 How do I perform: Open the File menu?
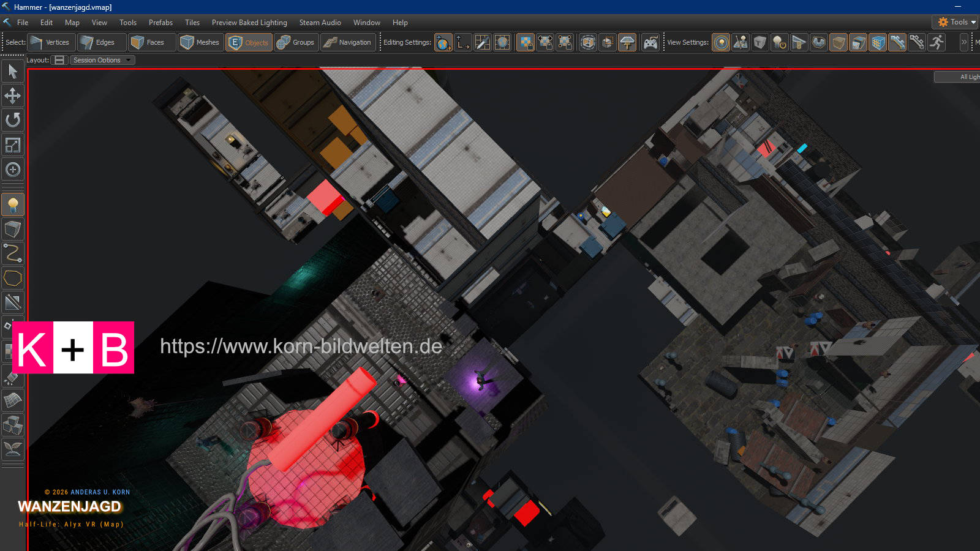23,23
